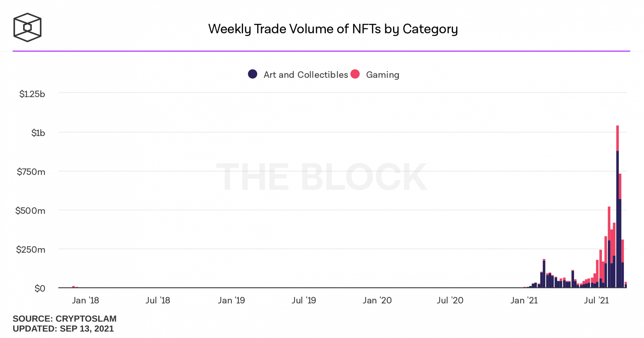The width and height of the screenshot is (644, 338).
Task: Click the $500m y-axis label
Action: [30, 211]
